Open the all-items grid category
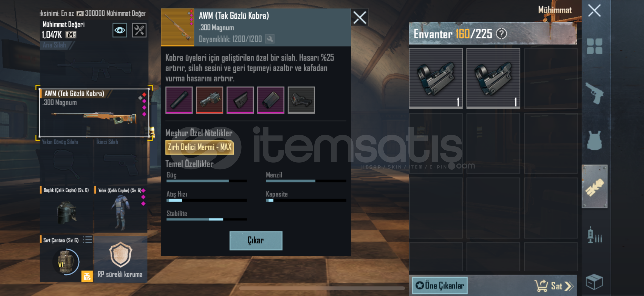Viewport: 644px width, 296px height. pos(595,46)
